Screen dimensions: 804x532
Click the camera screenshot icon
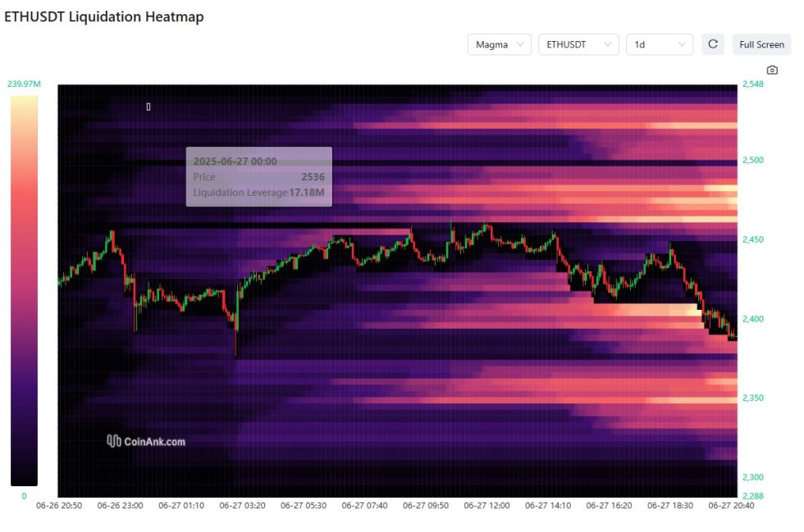(772, 70)
